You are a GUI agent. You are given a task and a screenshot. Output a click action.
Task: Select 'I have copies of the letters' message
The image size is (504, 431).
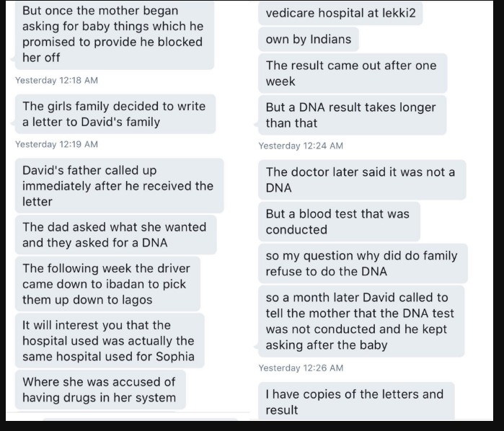(356, 401)
